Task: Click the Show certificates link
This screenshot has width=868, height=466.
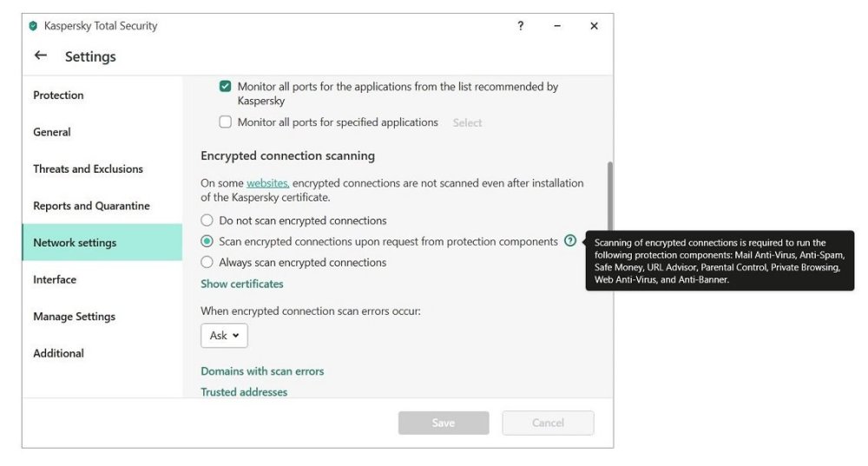Action: pos(242,284)
